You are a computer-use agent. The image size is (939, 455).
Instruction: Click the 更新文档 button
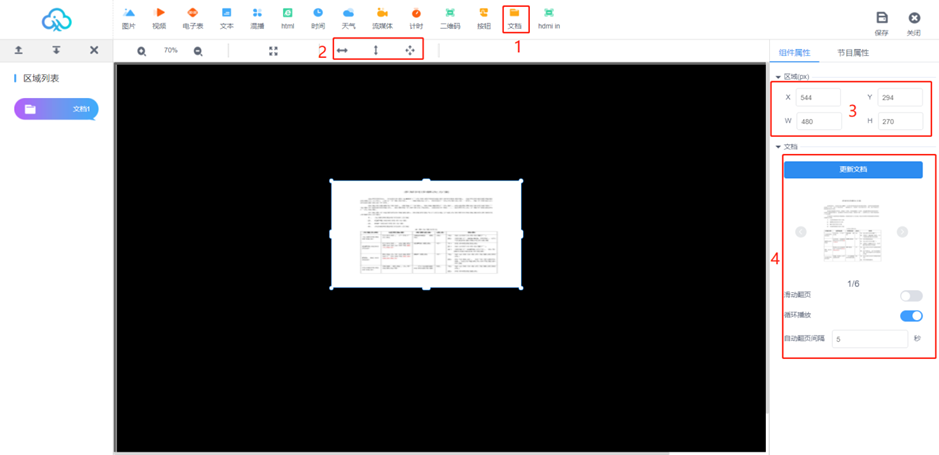[853, 170]
